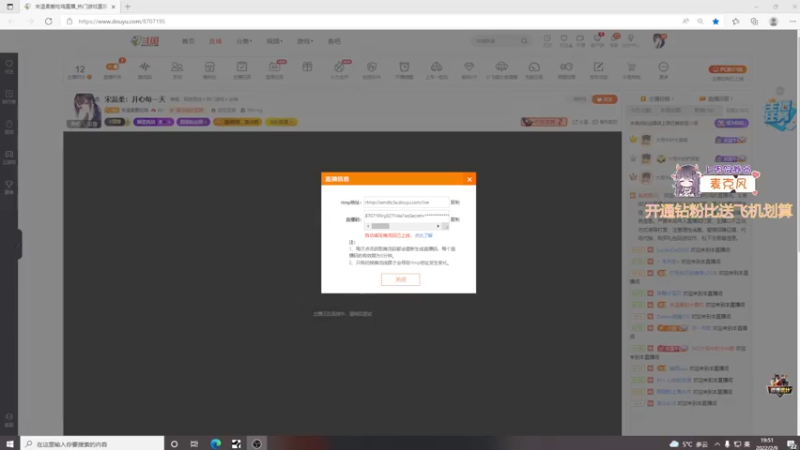Click left arrow of stream key scrollbar
Viewport: 800px width, 450px height.
click(368, 226)
